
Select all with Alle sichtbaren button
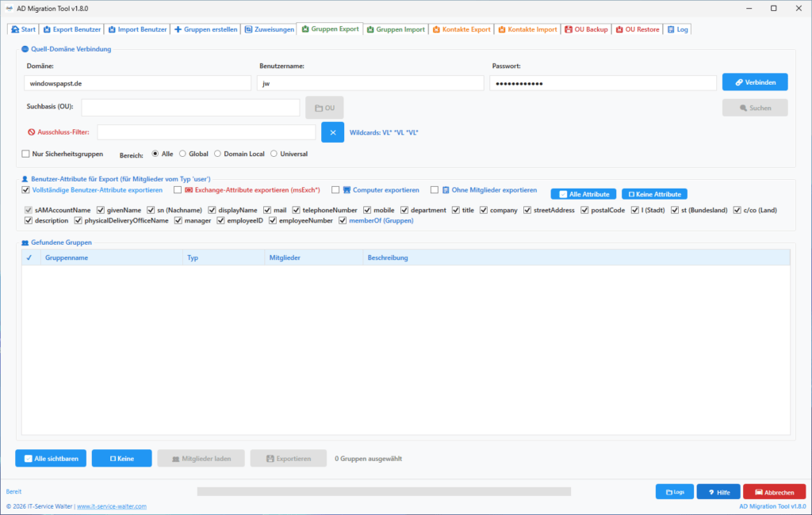coord(51,458)
